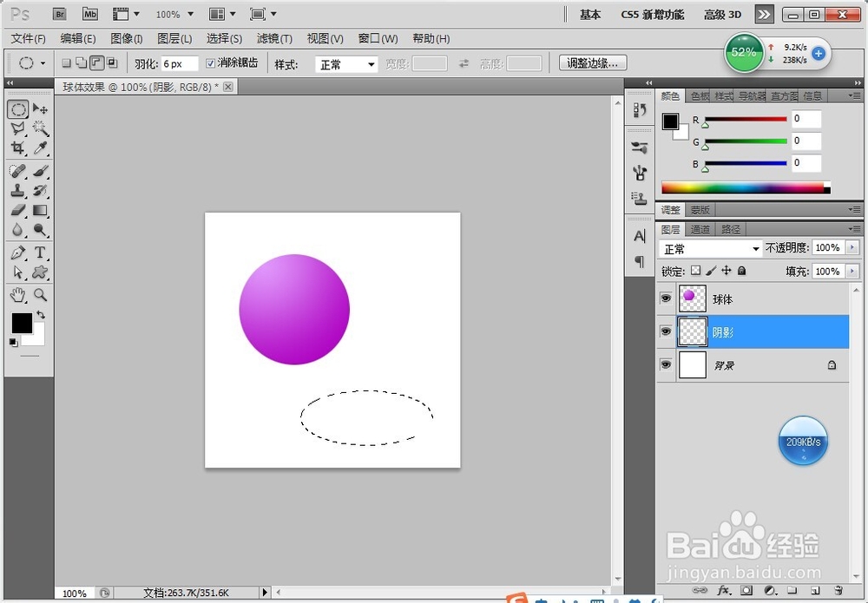Choose new selection mode
This screenshot has width=868, height=603.
[x=67, y=63]
